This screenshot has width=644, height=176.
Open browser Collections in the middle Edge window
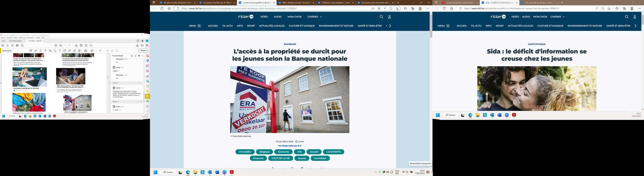412,9
